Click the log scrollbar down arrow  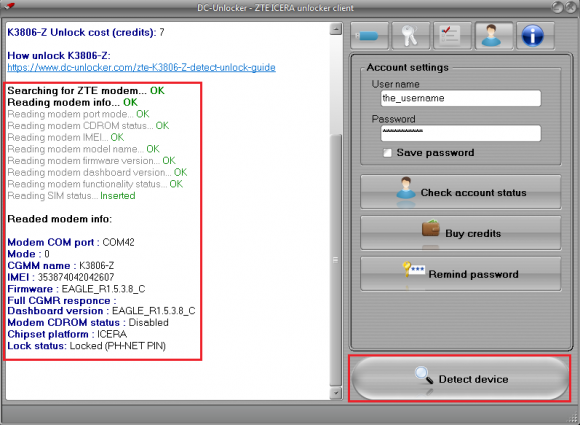[335, 392]
